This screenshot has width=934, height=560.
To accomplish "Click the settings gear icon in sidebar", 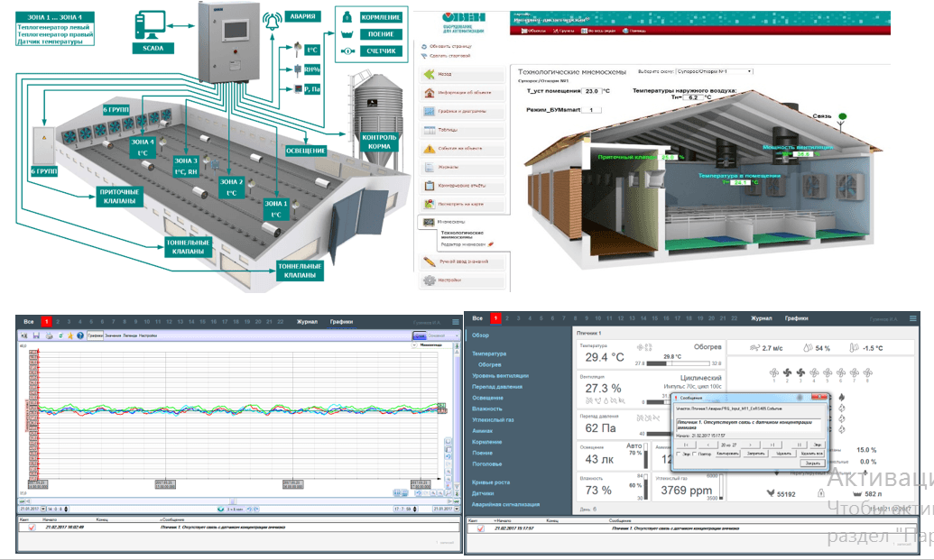I will click(430, 280).
